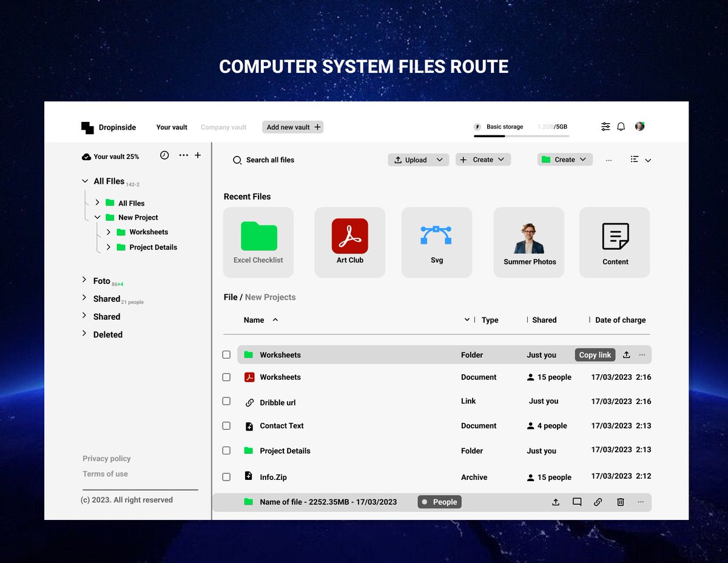Click the Copy link button
This screenshot has width=728, height=563.
coord(595,355)
